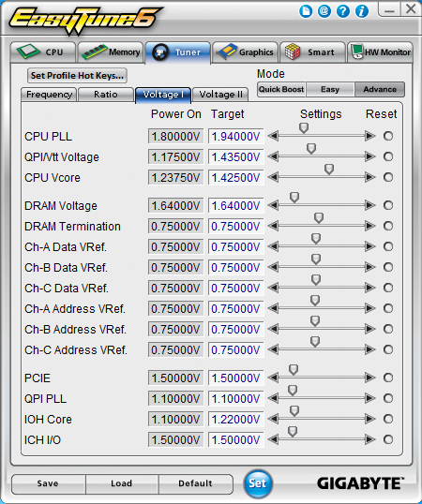Decrease Ch-B Address VRef. with left arrow
Image resolution: width=422 pixels, height=504 pixels.
[273, 329]
